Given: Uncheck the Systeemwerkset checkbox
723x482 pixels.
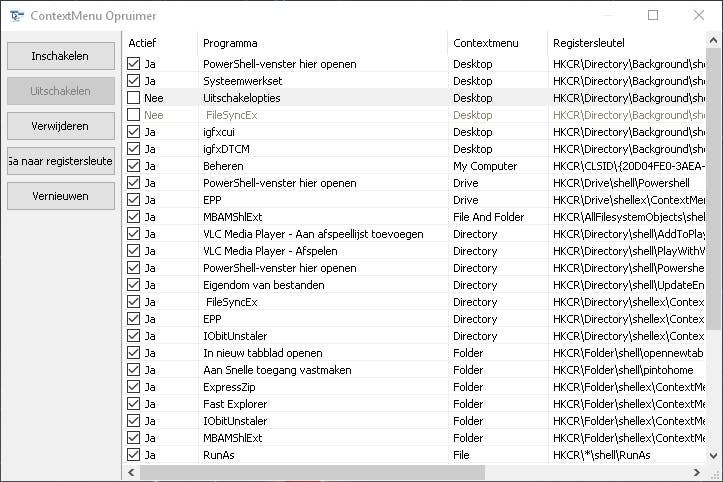Looking at the screenshot, I should click(x=134, y=81).
